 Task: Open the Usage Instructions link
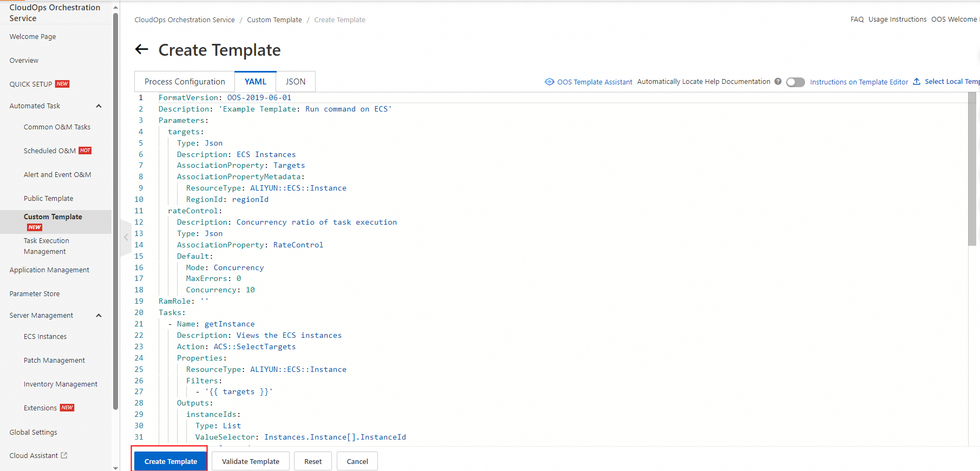[897, 19]
